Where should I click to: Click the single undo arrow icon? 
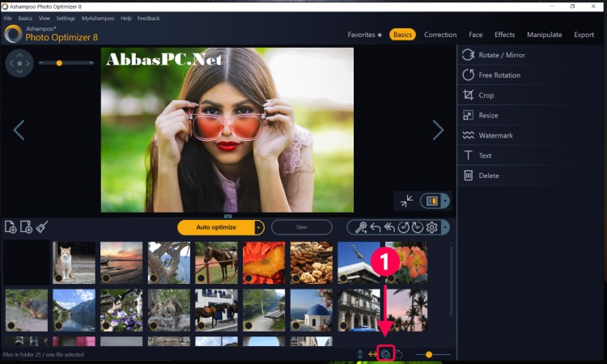click(375, 227)
